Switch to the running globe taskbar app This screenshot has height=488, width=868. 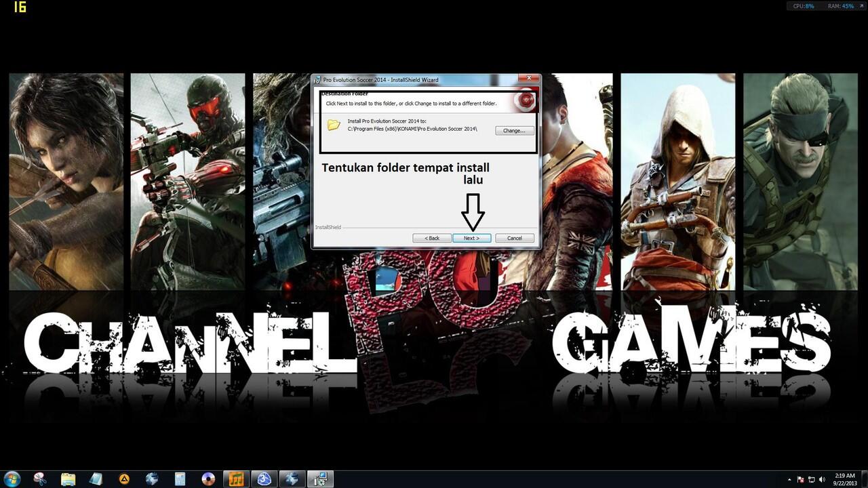tap(292, 479)
